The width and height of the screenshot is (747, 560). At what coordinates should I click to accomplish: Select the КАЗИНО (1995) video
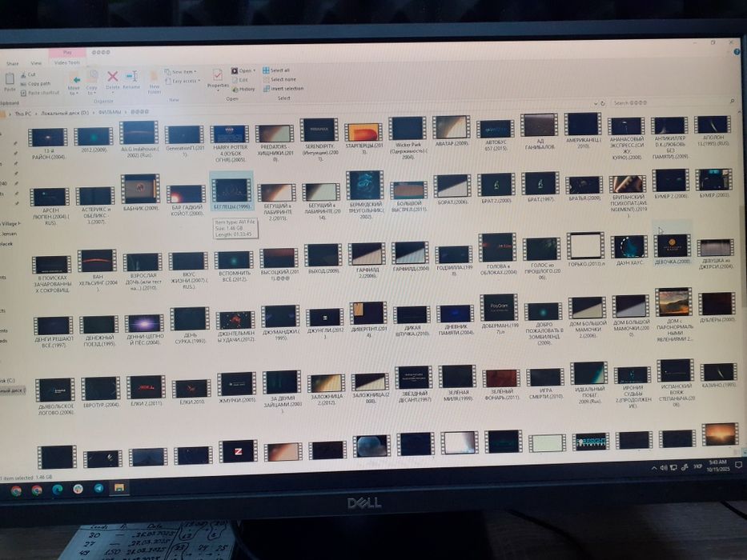pyautogui.click(x=719, y=376)
